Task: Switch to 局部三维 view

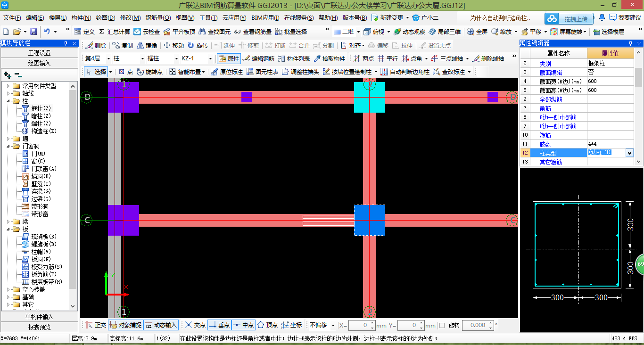Action: [445, 32]
